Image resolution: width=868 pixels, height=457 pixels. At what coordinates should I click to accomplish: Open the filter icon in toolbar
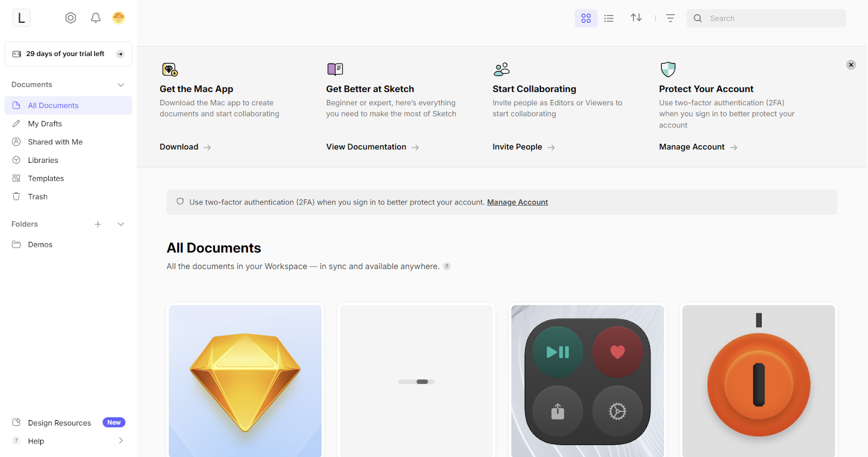670,18
